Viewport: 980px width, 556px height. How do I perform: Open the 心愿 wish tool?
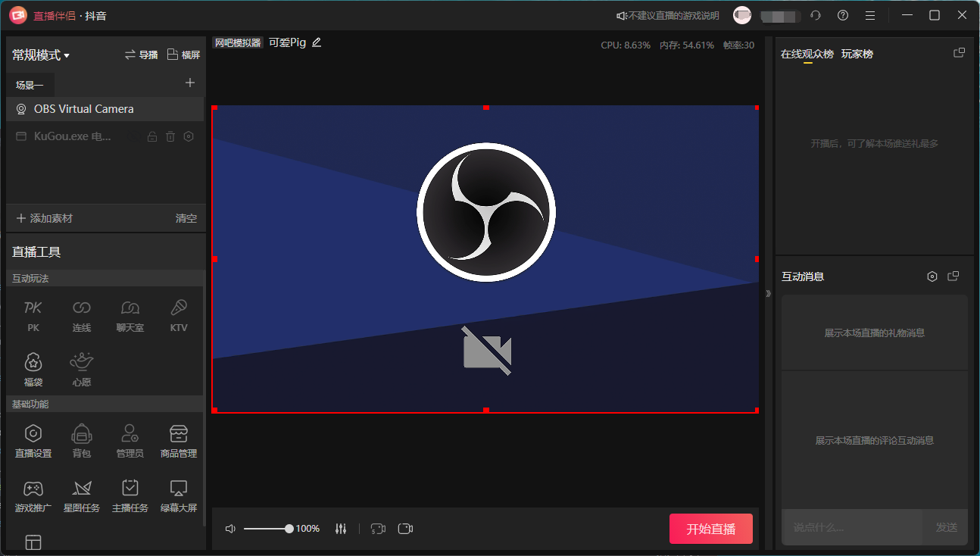[x=81, y=370]
